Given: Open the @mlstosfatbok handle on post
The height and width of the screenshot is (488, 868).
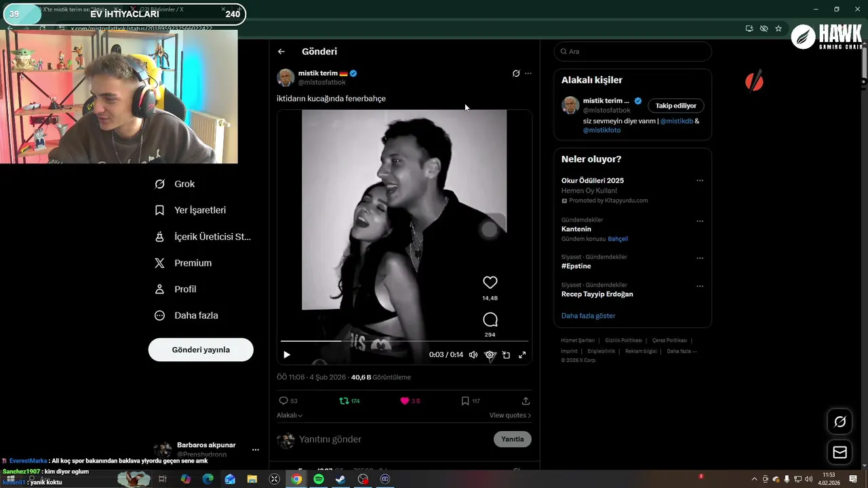Looking at the screenshot, I should (x=322, y=82).
